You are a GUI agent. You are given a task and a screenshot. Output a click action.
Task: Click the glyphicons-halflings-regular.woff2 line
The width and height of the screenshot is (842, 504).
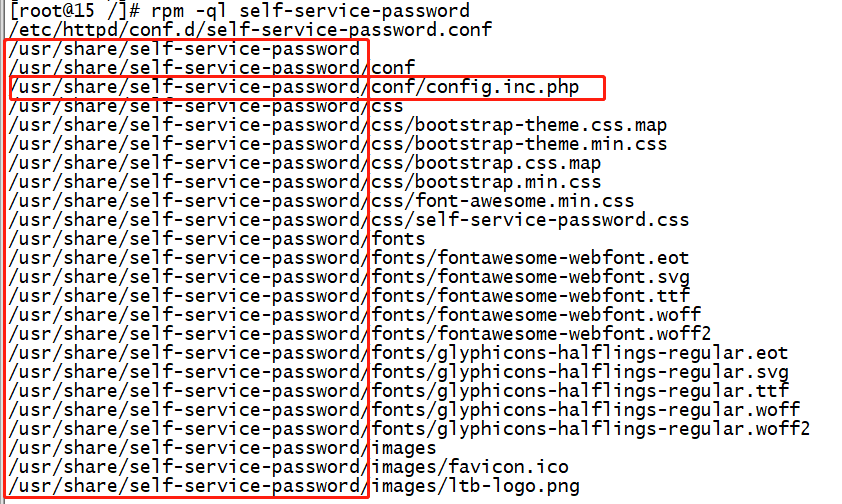[409, 429]
